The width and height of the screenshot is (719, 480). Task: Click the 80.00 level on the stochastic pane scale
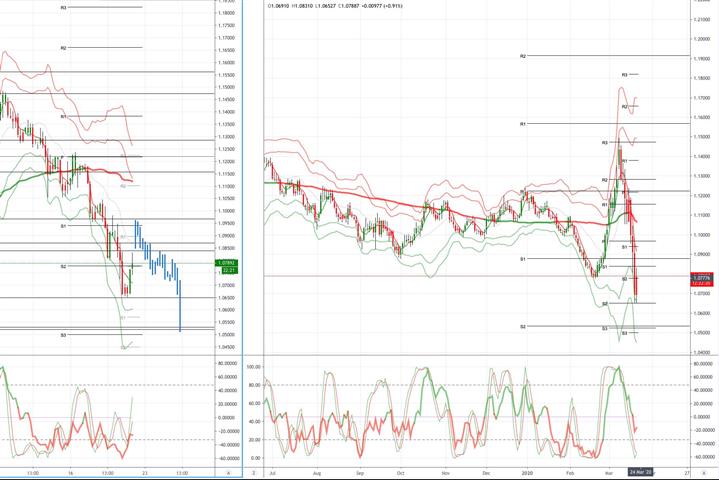tap(254, 385)
